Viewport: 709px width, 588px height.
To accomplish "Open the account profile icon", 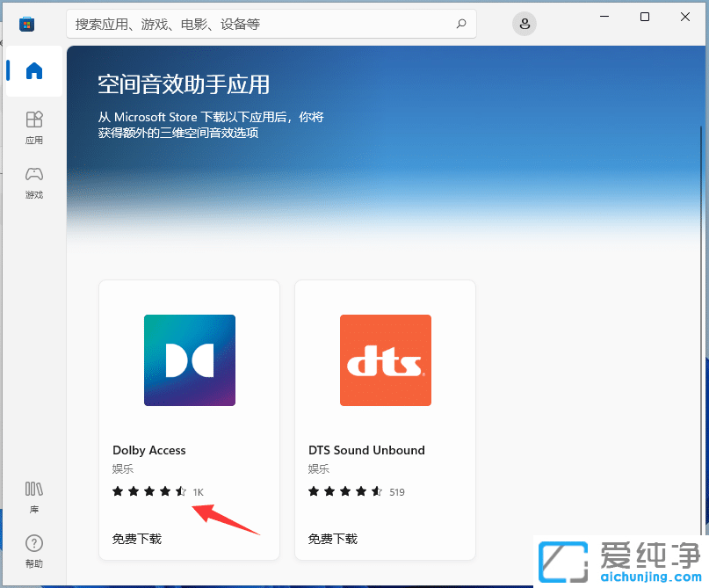I will pos(525,24).
